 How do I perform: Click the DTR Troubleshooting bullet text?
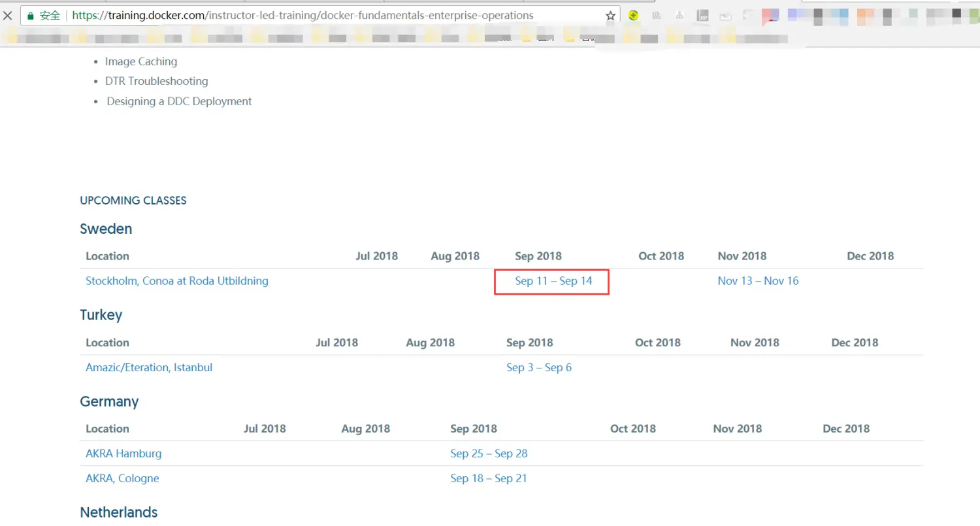pos(157,81)
